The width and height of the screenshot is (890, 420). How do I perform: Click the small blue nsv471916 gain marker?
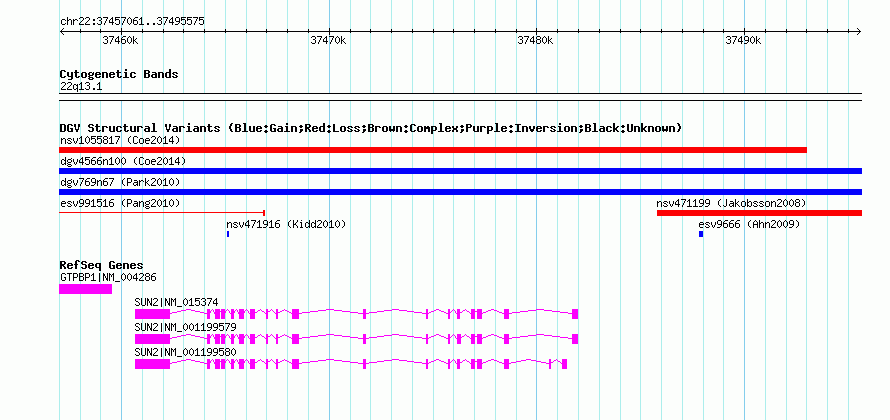228,234
